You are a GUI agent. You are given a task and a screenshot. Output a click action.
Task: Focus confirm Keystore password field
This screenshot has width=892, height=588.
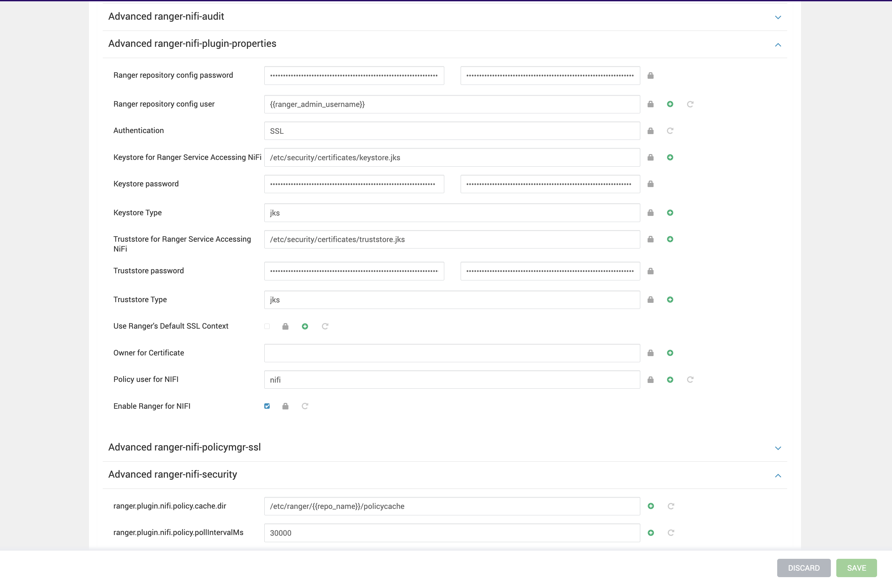pyautogui.click(x=550, y=184)
